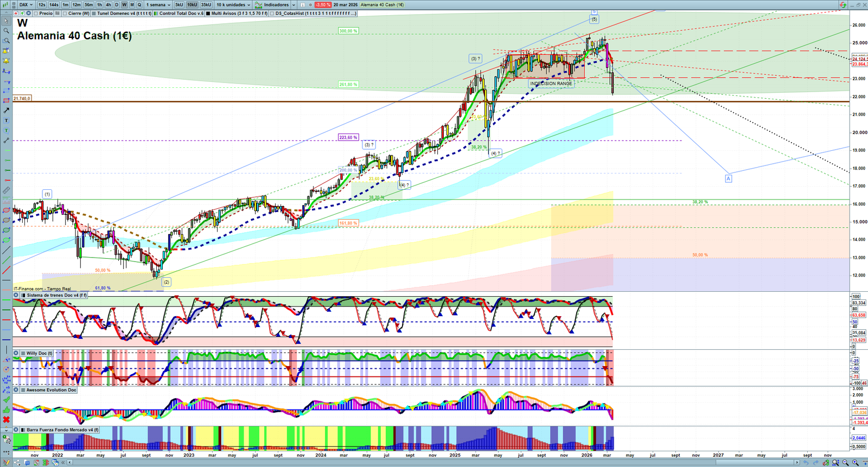Select the black arrow drawing tool
Image resolution: width=868 pixels, height=467 pixels.
pyautogui.click(x=6, y=111)
